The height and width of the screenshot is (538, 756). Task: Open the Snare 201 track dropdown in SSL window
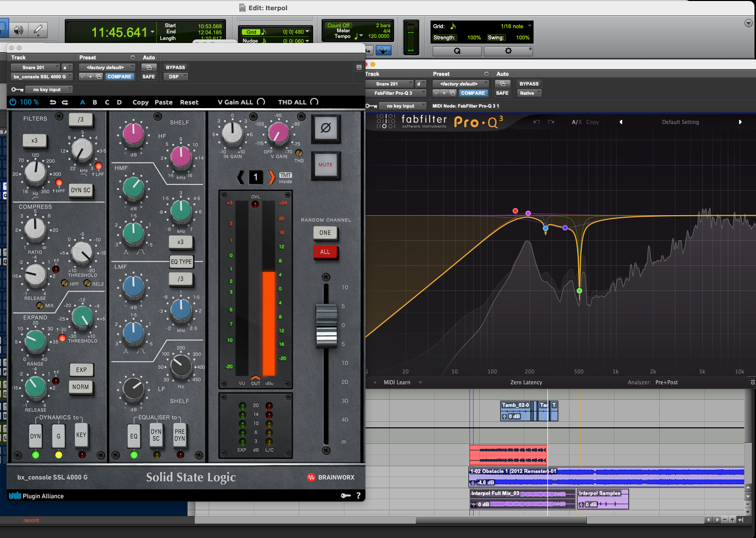[35, 67]
